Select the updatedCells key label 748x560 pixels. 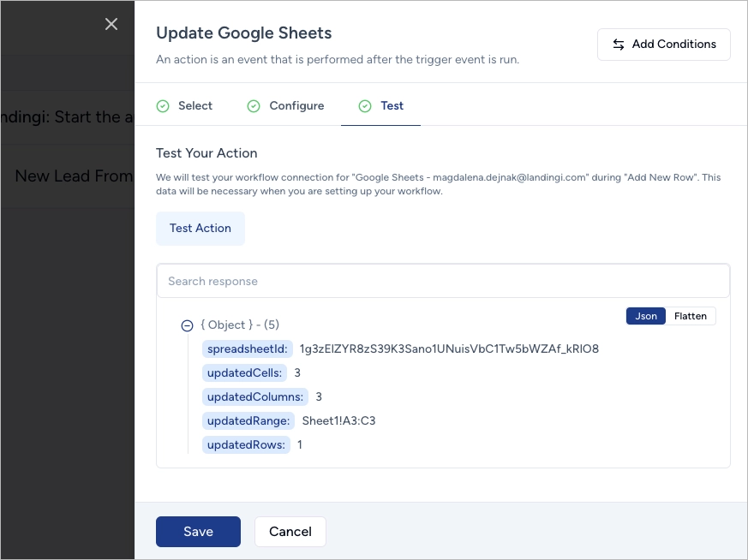[244, 372]
